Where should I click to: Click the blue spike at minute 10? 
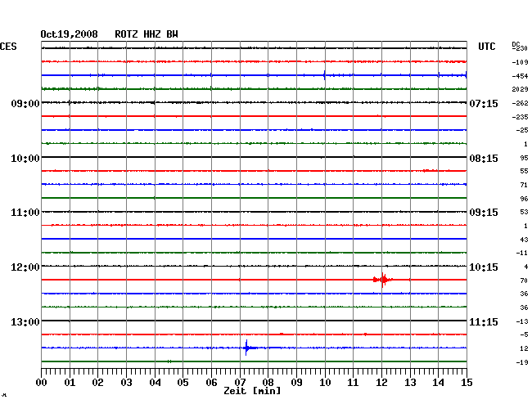pyautogui.click(x=325, y=75)
